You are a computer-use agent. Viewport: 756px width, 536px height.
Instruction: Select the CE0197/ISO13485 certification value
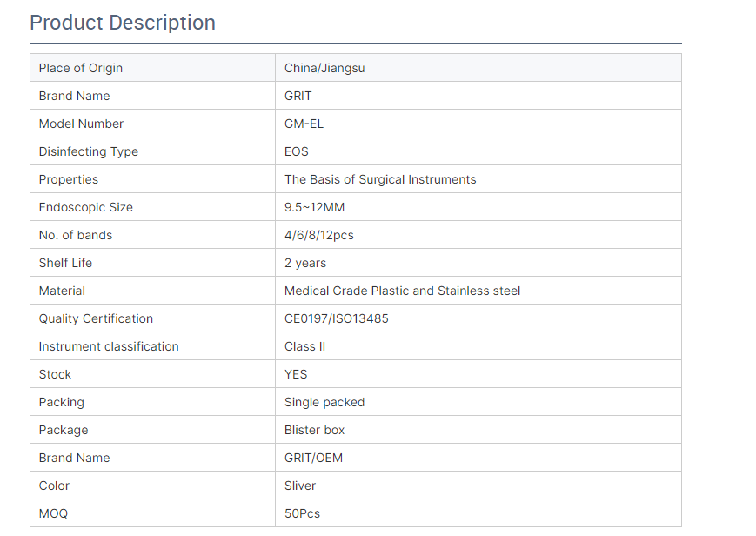tap(337, 318)
